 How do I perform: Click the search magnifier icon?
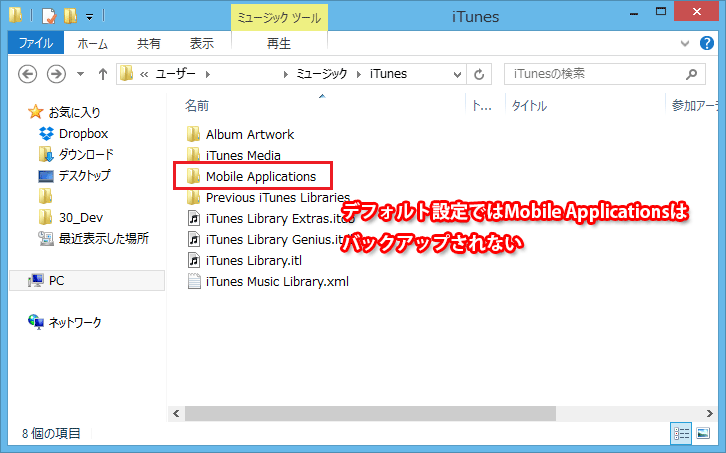(x=691, y=74)
